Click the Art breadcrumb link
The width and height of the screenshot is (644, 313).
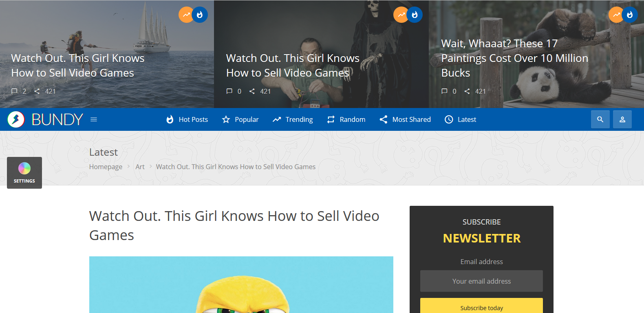pyautogui.click(x=140, y=167)
